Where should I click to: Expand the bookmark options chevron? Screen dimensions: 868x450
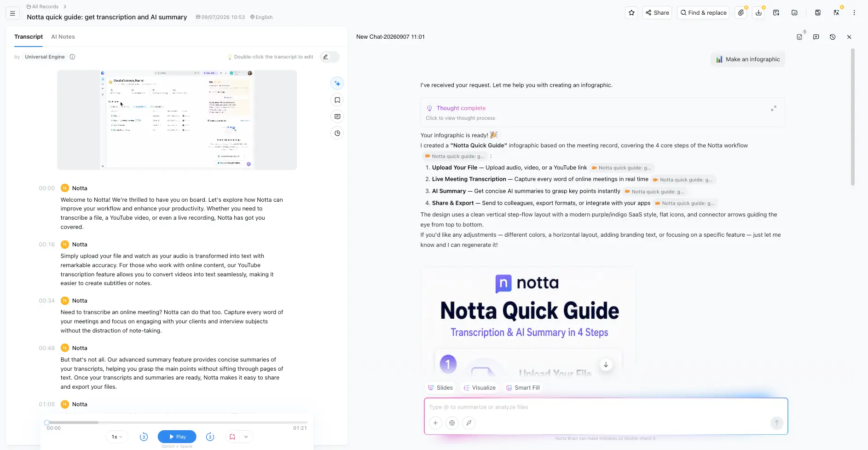click(246, 437)
